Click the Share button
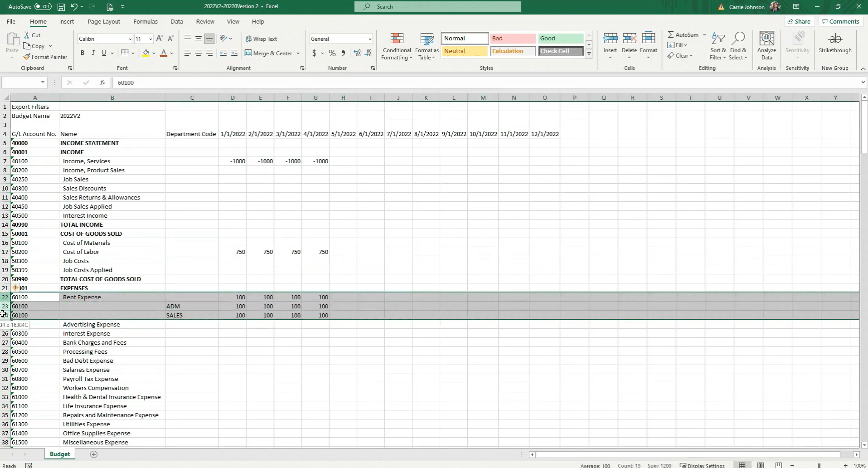868x468 pixels. point(799,21)
